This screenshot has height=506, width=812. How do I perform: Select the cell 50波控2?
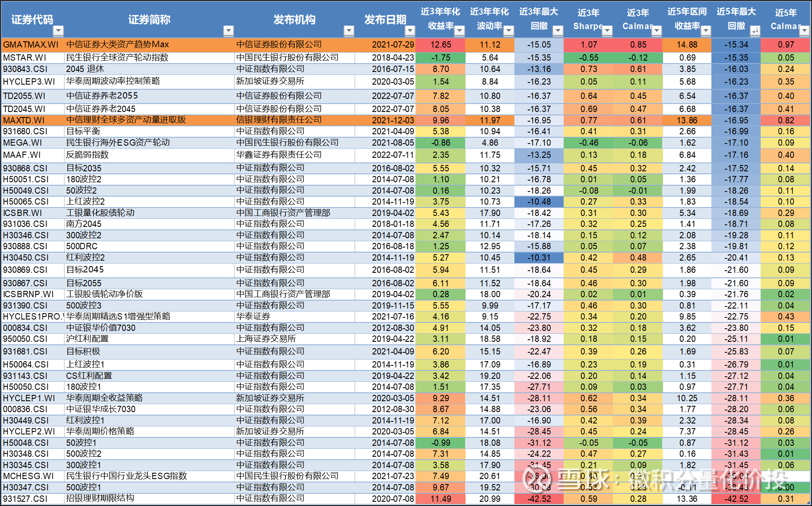[x=149, y=191]
